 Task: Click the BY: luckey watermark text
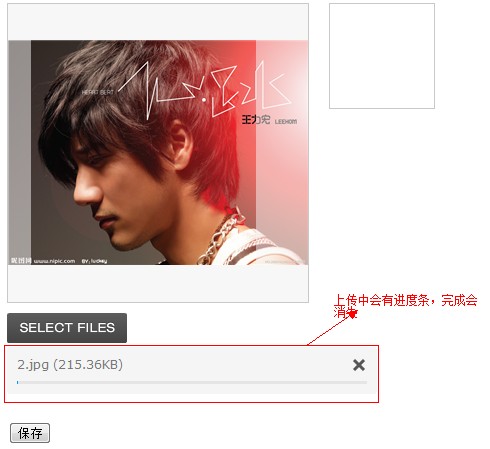click(x=94, y=261)
